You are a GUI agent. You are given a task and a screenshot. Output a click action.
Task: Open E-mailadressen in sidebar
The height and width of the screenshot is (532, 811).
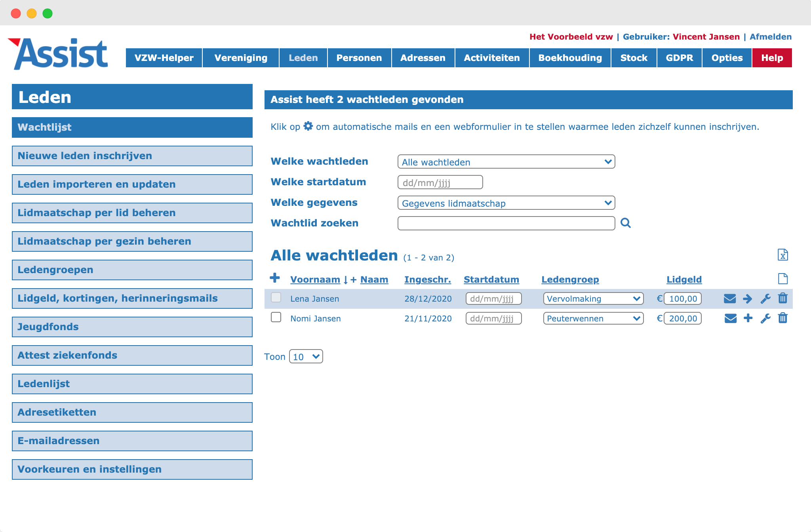point(132,441)
